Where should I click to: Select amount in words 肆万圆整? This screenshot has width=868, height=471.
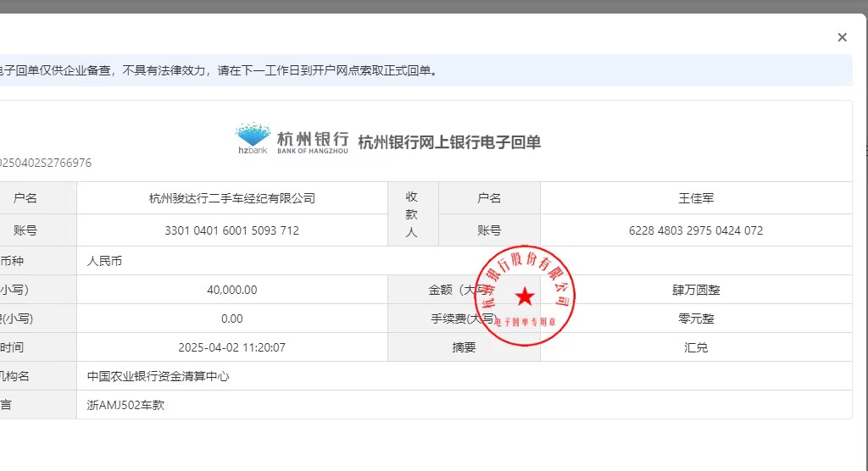pyautogui.click(x=696, y=290)
